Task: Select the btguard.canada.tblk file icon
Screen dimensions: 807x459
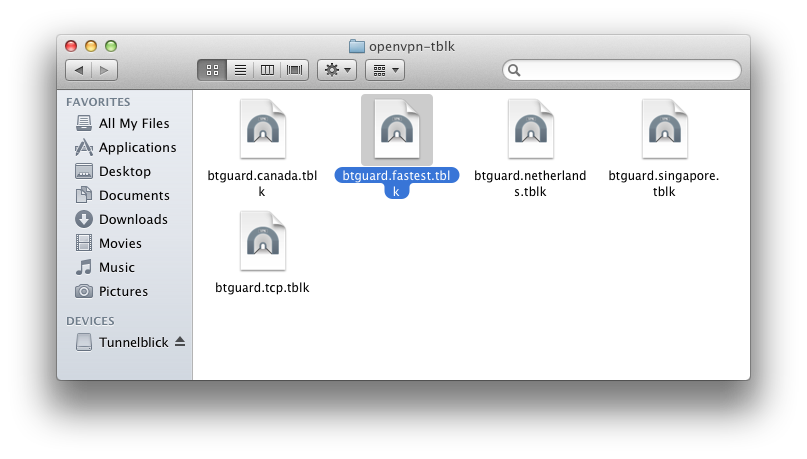Action: tap(262, 129)
